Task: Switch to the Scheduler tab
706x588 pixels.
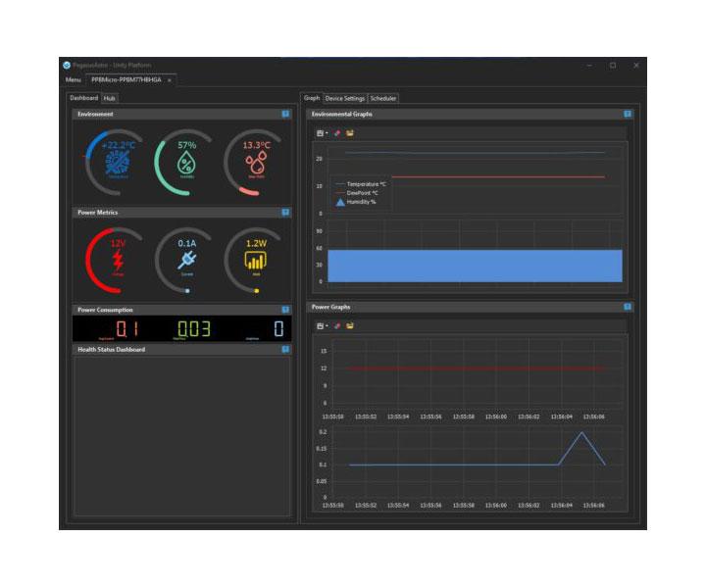Action: [382, 98]
